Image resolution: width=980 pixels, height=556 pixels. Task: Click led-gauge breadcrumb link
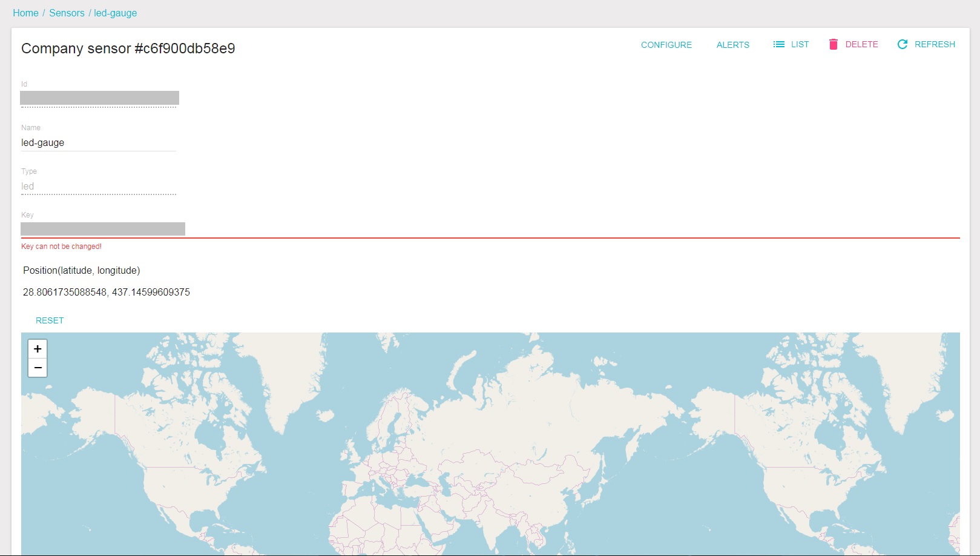tap(115, 13)
